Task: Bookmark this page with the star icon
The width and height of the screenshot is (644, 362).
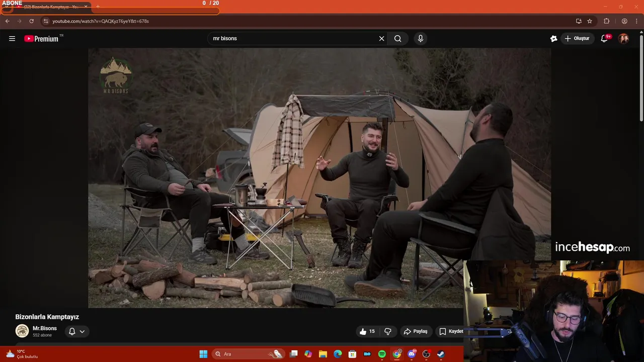Action: pos(590,21)
